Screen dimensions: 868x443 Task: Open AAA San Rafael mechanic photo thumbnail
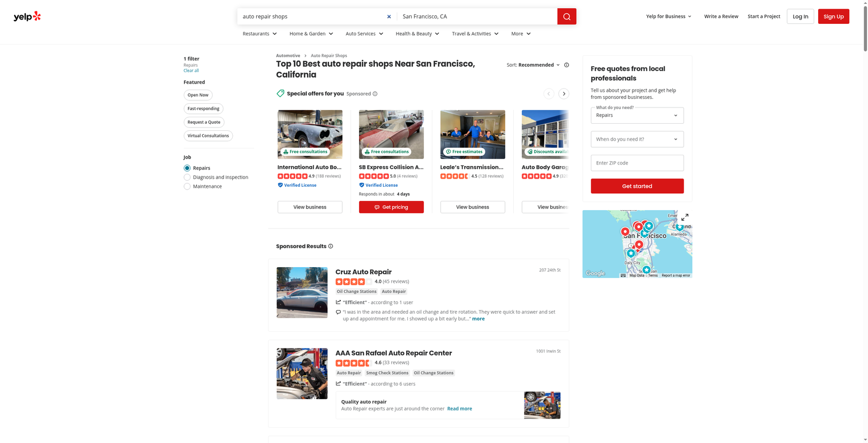pos(302,374)
